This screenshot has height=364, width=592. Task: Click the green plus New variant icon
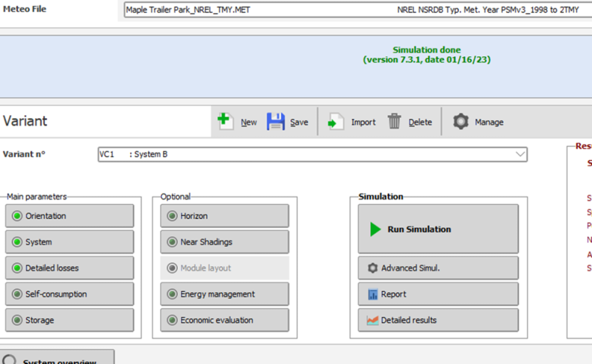coord(225,121)
